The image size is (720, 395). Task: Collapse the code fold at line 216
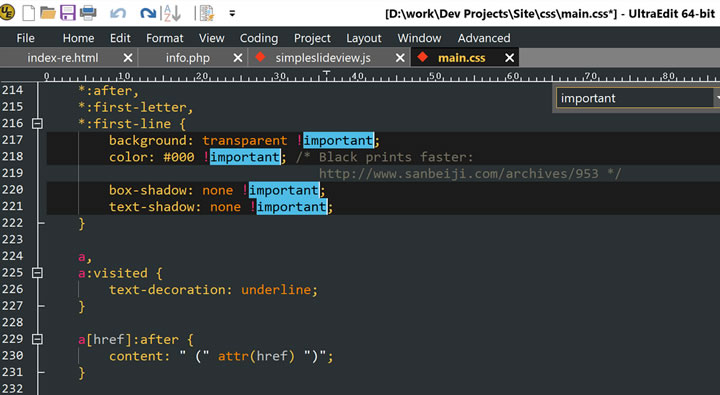click(x=38, y=124)
